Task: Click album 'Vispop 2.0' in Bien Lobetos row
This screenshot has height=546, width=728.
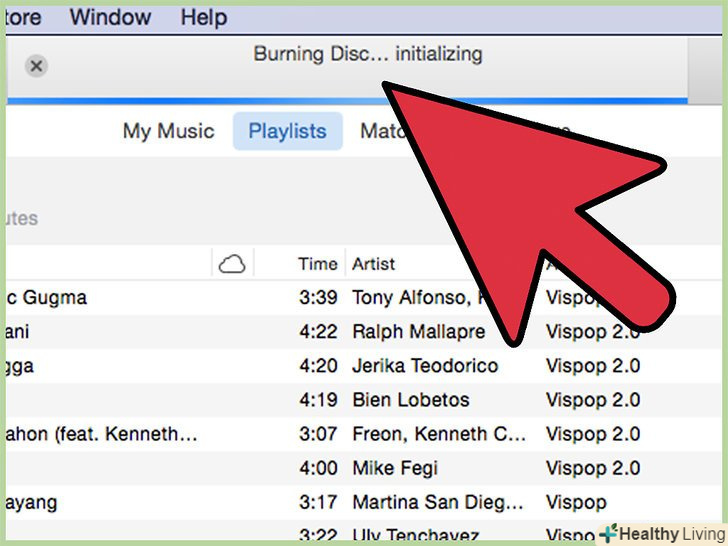Action: tap(593, 400)
